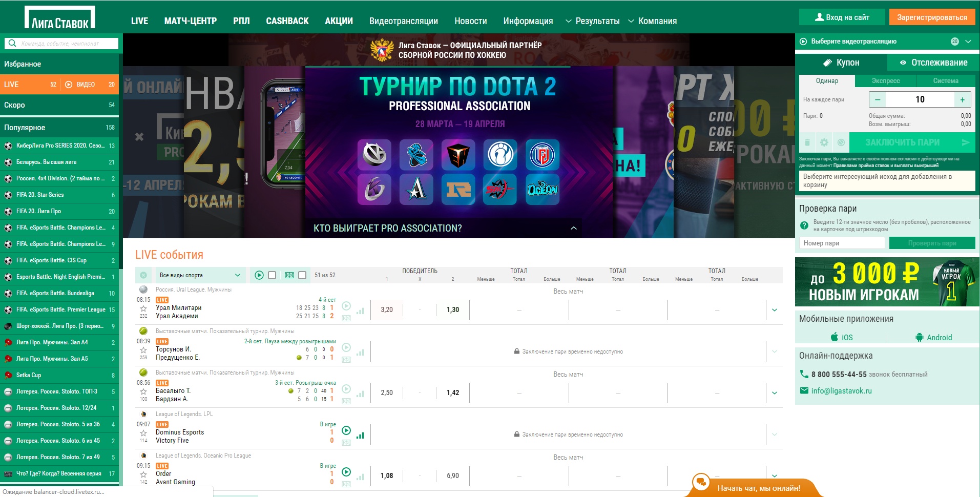This screenshot has width=980, height=497.
Task: Click the Зарегистрироваться button
Action: [932, 17]
